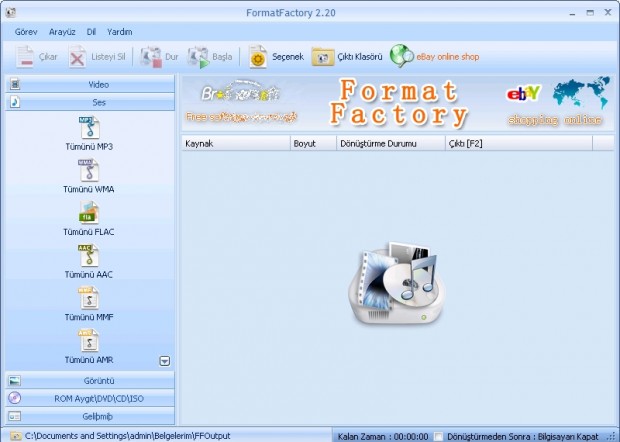Open the Yardım help menu
This screenshot has height=442, width=620.
[119, 32]
